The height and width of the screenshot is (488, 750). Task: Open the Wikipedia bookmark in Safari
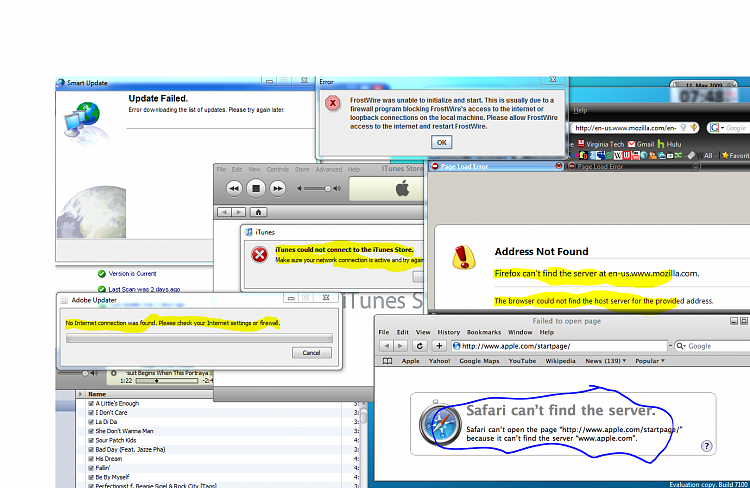(x=561, y=361)
